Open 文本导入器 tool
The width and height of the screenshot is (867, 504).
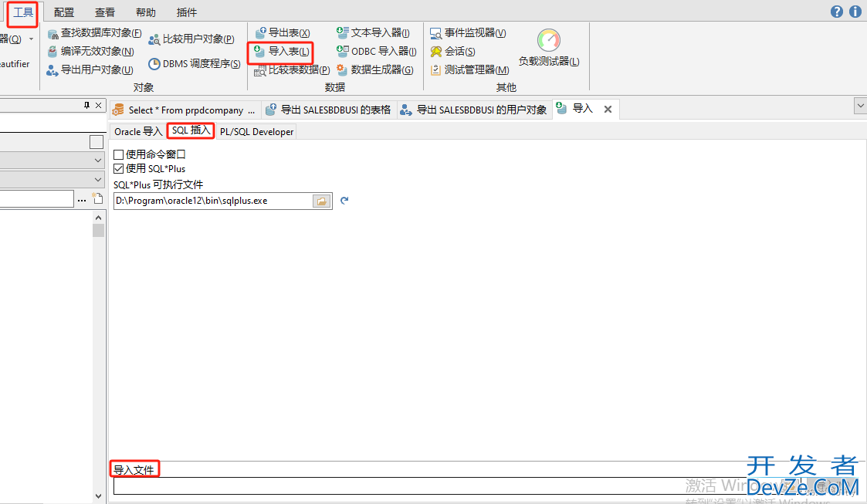pyautogui.click(x=373, y=33)
